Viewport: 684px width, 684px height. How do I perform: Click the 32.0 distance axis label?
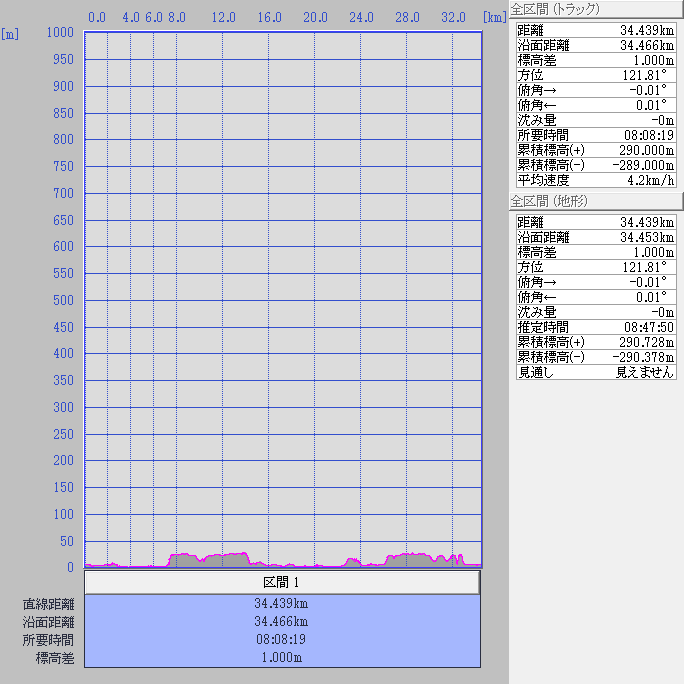pyautogui.click(x=453, y=17)
